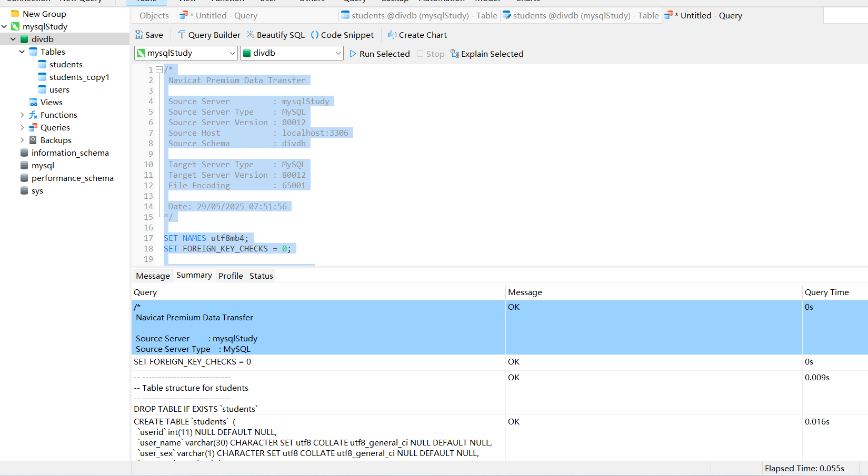868x476 pixels.
Task: Click the Views icon in tree
Action: 33,102
